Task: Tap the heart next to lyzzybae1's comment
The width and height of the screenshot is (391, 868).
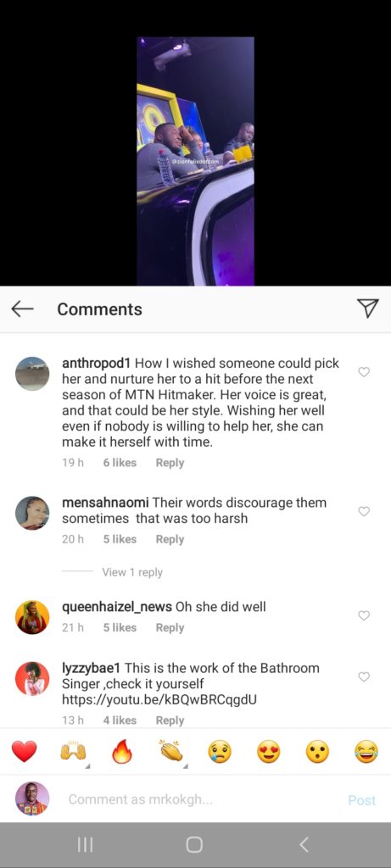Action: click(x=364, y=676)
